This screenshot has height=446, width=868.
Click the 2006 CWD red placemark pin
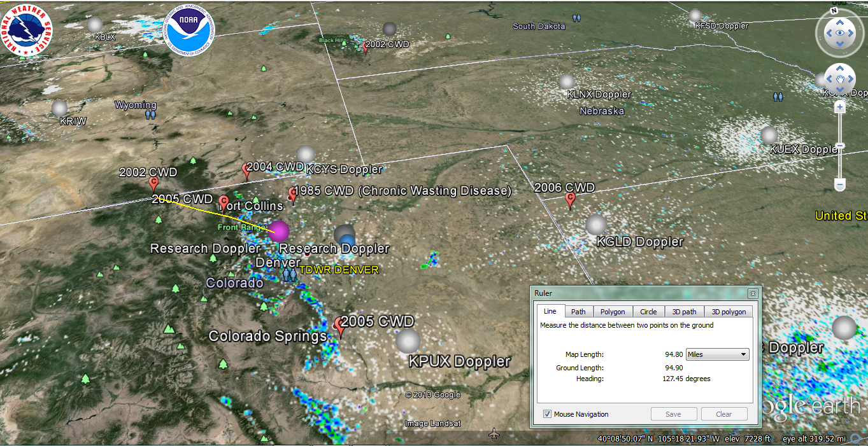click(571, 200)
